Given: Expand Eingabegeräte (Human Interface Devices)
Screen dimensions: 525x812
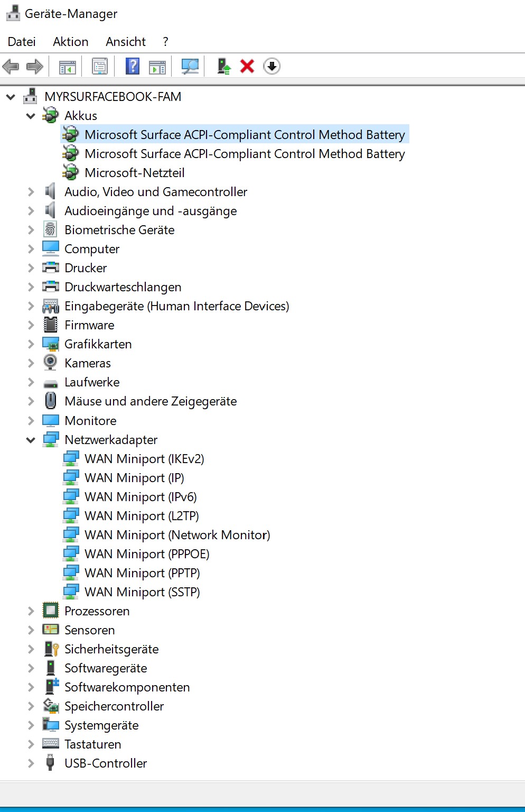Looking at the screenshot, I should (x=31, y=306).
